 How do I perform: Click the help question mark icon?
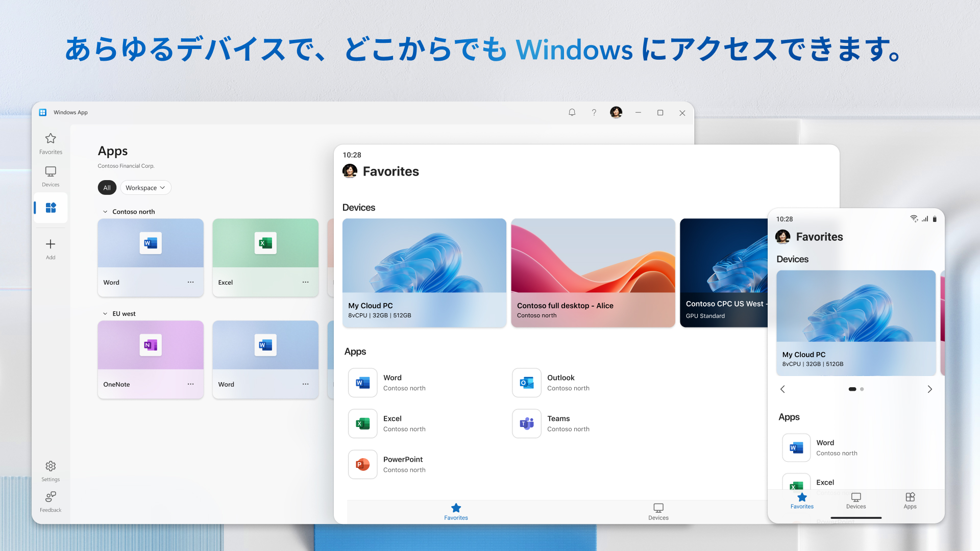594,113
